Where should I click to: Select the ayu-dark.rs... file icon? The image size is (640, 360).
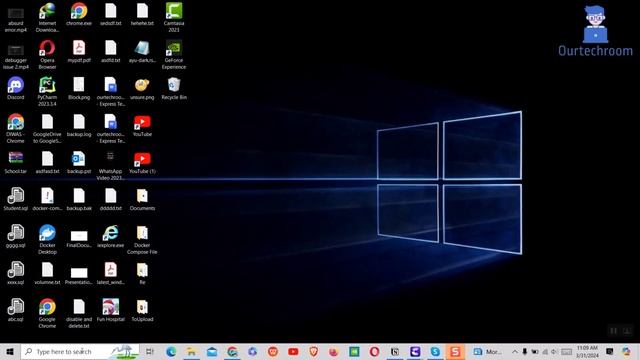[x=142, y=51]
